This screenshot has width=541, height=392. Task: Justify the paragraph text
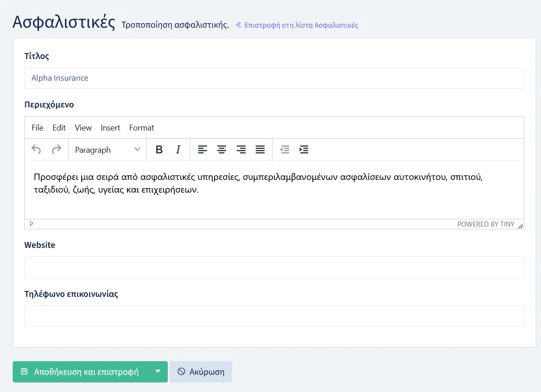tap(260, 150)
